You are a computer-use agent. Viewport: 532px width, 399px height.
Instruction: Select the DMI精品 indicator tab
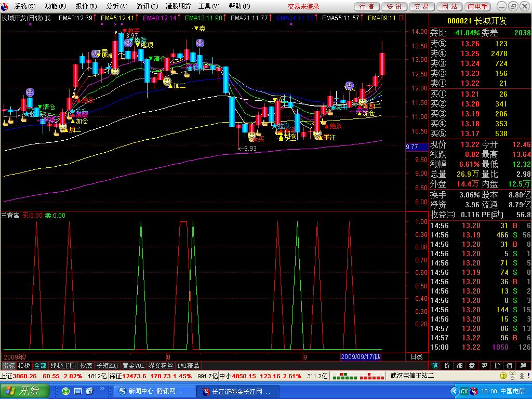188,365
